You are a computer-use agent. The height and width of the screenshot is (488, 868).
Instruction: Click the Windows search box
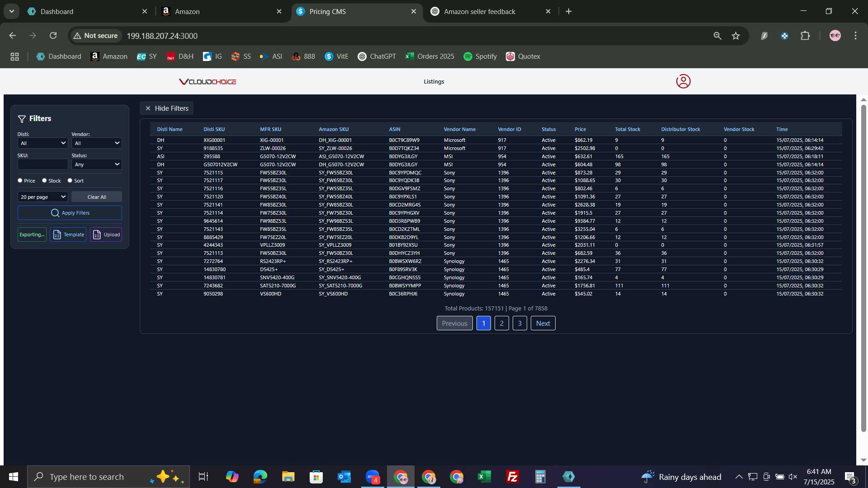pos(108,477)
